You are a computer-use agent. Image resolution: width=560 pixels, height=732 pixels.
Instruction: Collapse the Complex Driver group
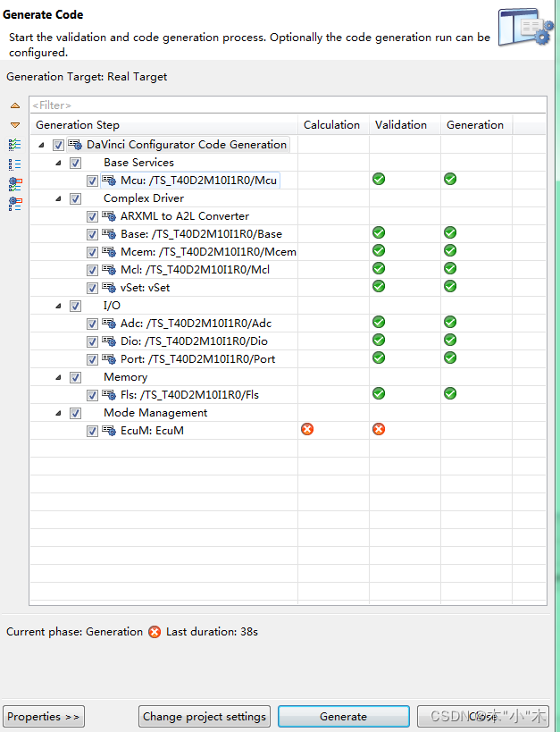pos(58,199)
